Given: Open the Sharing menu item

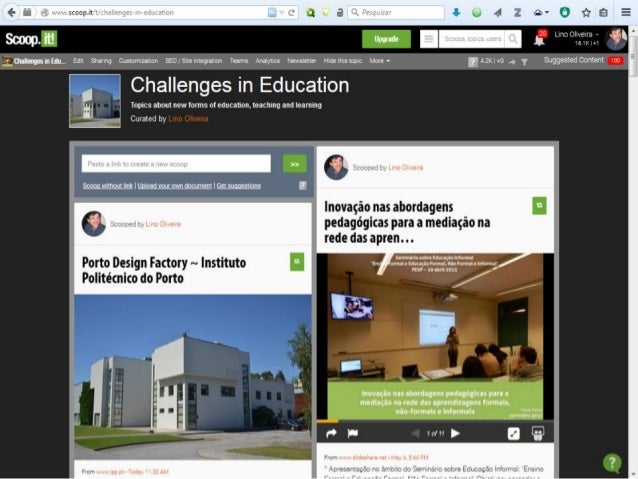Looking at the screenshot, I should (101, 61).
